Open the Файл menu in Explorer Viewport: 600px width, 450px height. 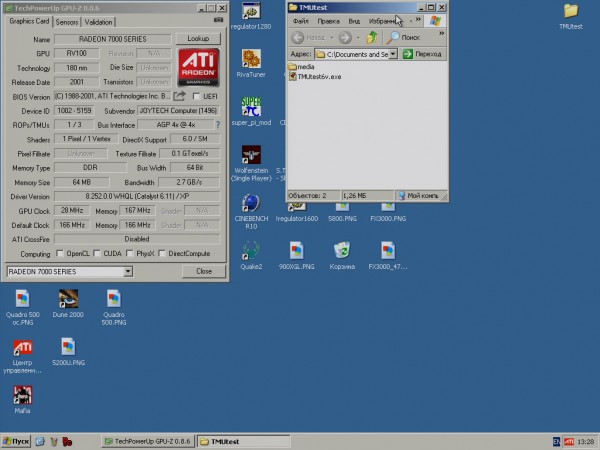(300, 20)
